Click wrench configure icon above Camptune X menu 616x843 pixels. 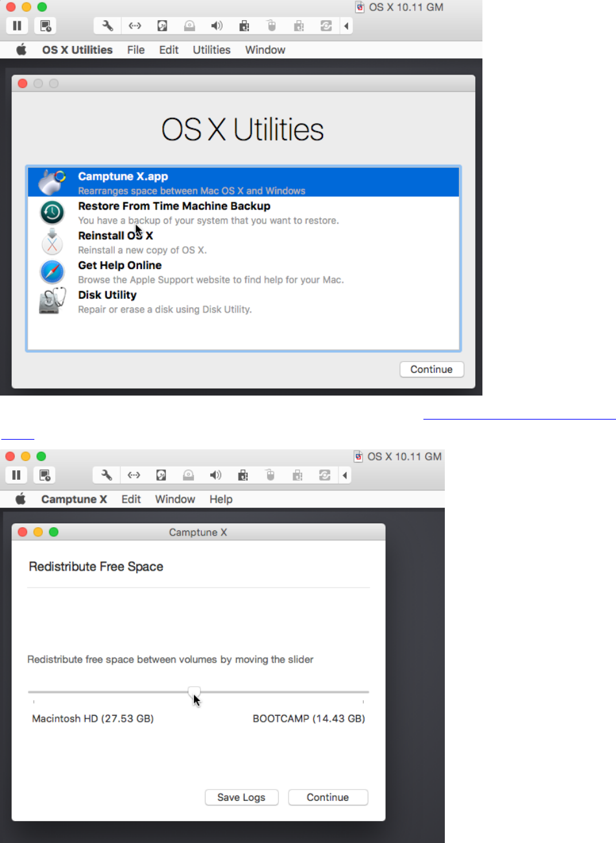pyautogui.click(x=106, y=475)
